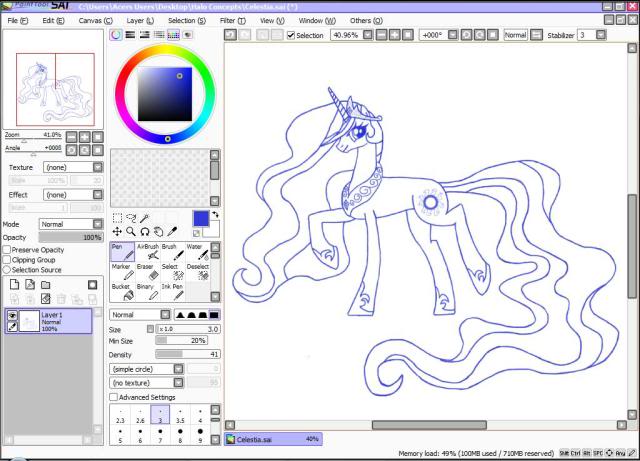Choose the Select brush tool

173,272
